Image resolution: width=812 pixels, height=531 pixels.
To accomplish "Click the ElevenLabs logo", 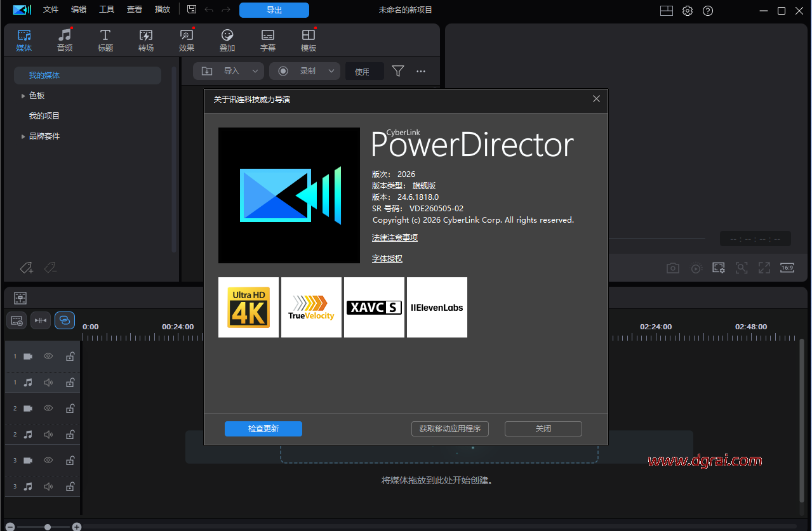I will coord(437,307).
